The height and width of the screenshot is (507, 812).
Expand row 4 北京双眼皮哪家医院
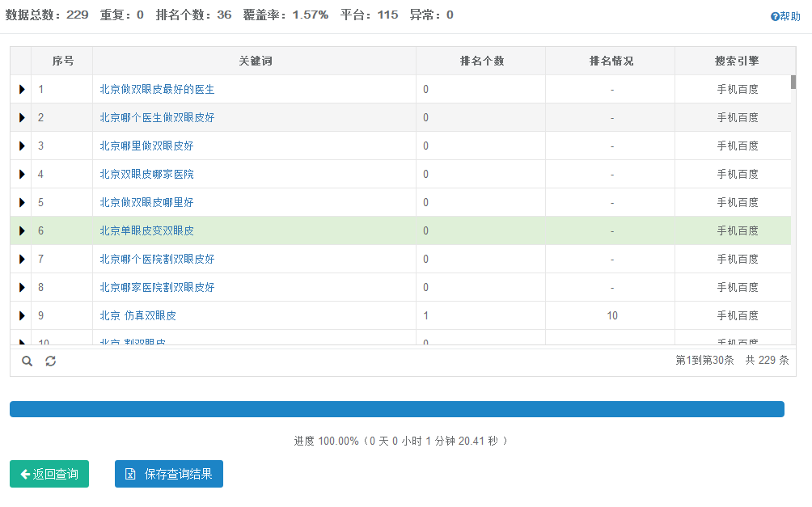(22, 174)
